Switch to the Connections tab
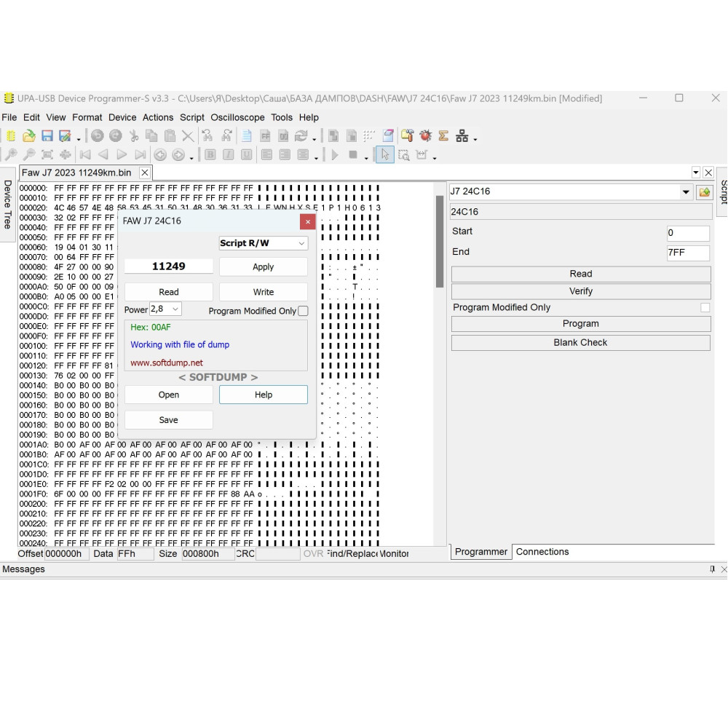 542,552
